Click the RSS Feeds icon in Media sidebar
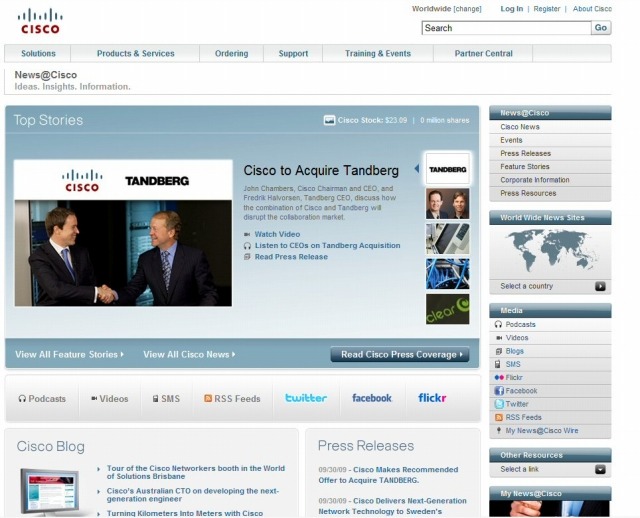 pos(499,417)
